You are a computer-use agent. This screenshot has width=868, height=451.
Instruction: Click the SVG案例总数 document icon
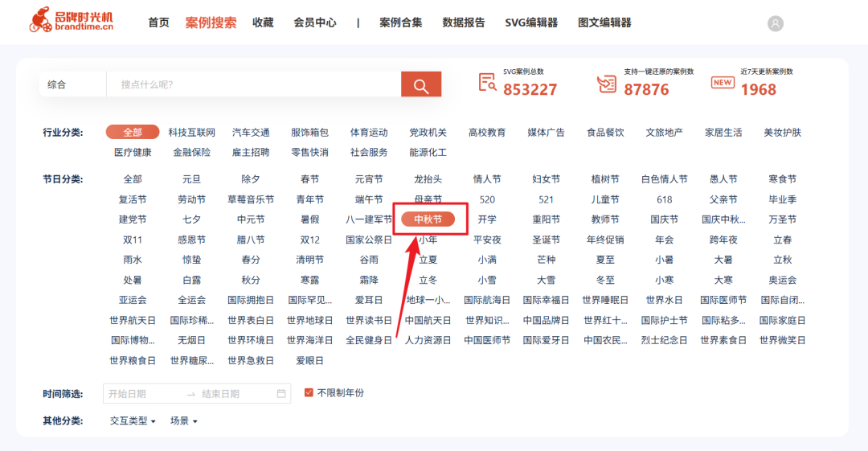[487, 83]
